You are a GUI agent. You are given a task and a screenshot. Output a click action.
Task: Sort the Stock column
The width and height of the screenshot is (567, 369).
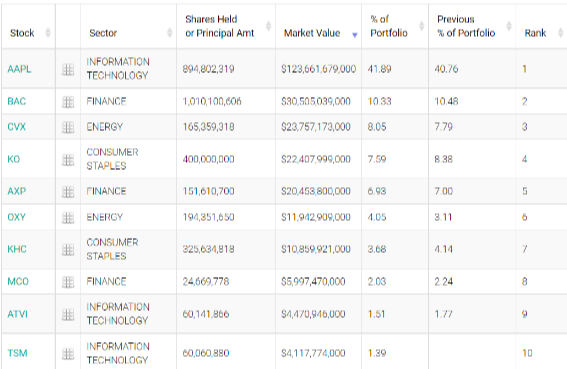[47, 33]
